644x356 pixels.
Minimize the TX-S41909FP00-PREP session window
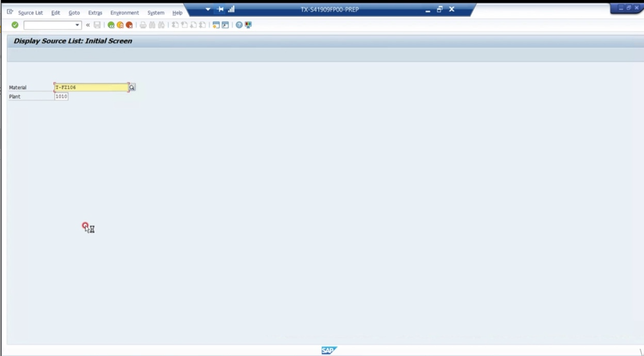[428, 10]
